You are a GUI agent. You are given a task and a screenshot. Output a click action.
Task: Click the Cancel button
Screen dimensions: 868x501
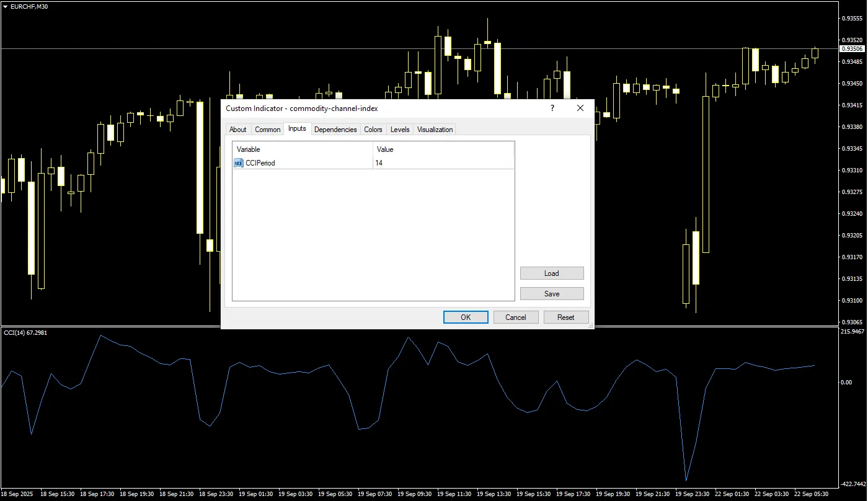516,317
